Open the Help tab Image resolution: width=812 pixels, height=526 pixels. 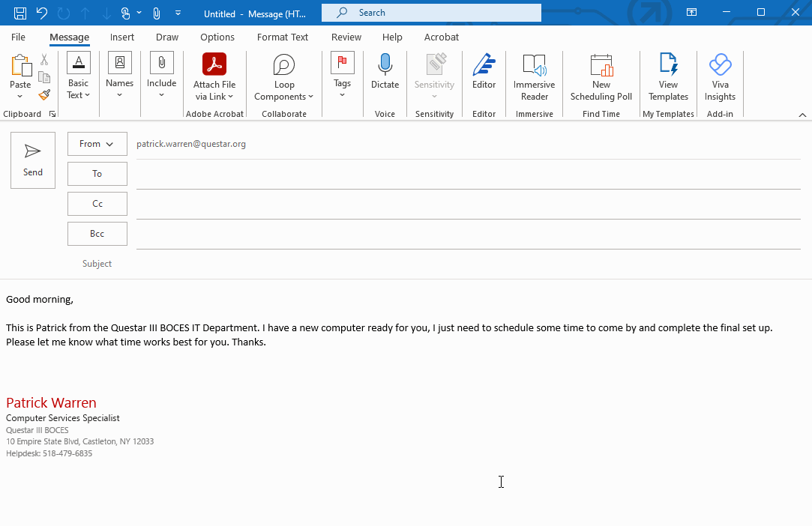point(392,37)
